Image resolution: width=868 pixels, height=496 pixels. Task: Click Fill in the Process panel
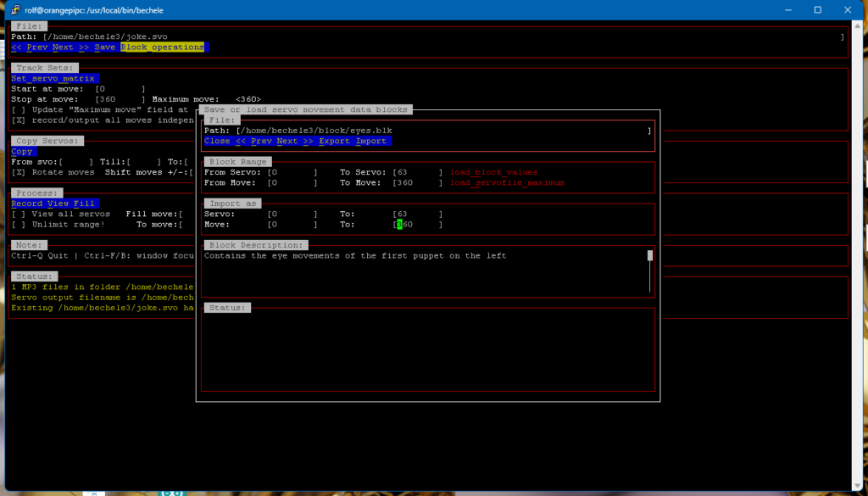[85, 203]
